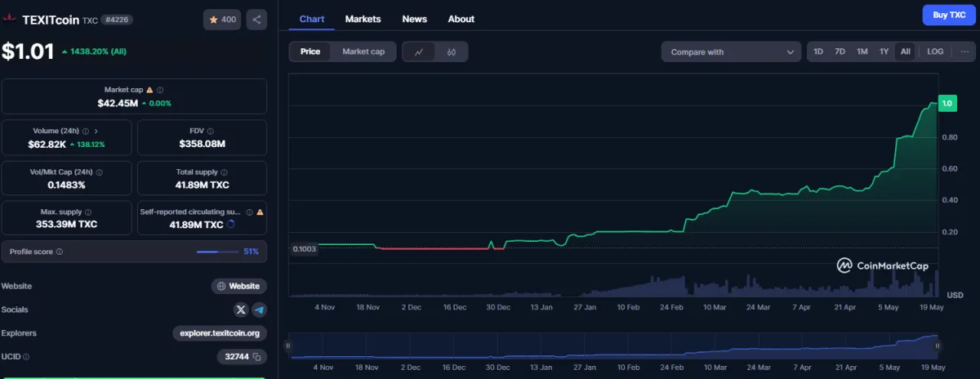The width and height of the screenshot is (980, 379).
Task: Set chart range to 1D
Action: [x=818, y=51]
